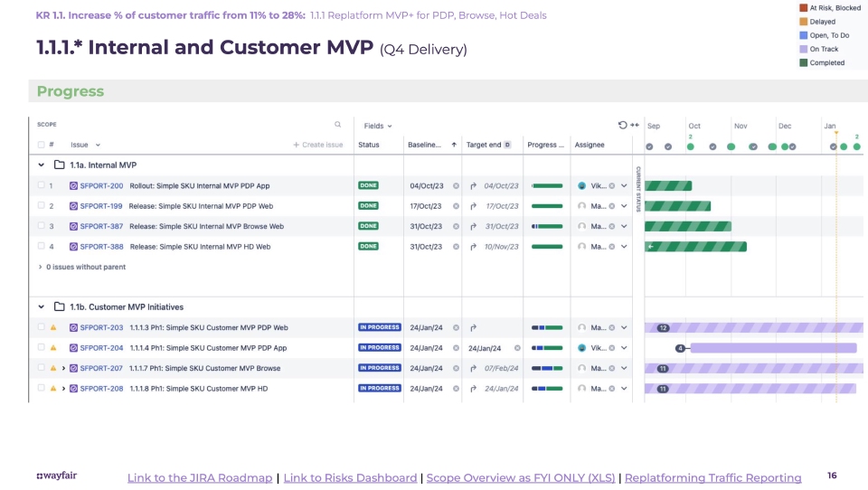The width and height of the screenshot is (868, 490).
Task: Tick the select-all checkbox in the header
Action: pyautogui.click(x=41, y=145)
